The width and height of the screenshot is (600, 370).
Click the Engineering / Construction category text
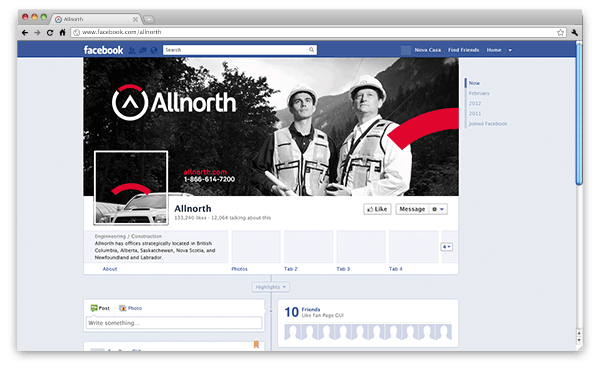(128, 236)
